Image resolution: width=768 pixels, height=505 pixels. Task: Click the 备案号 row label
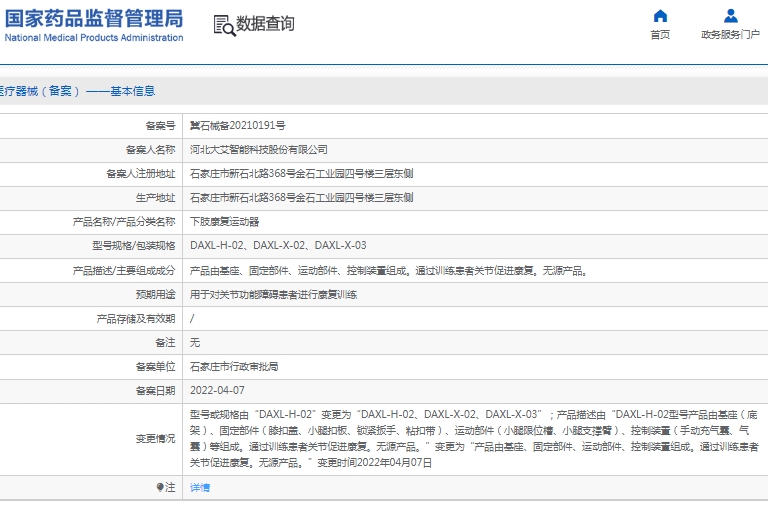click(x=160, y=126)
